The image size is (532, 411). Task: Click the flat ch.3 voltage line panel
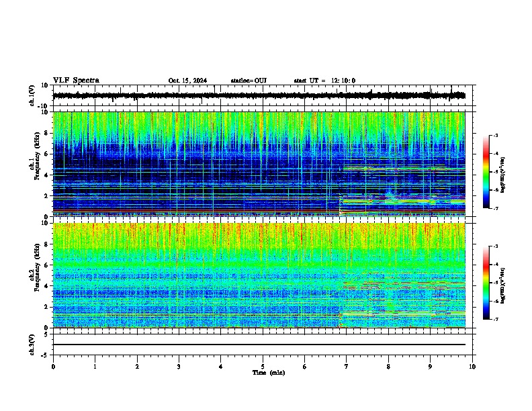tap(264, 345)
